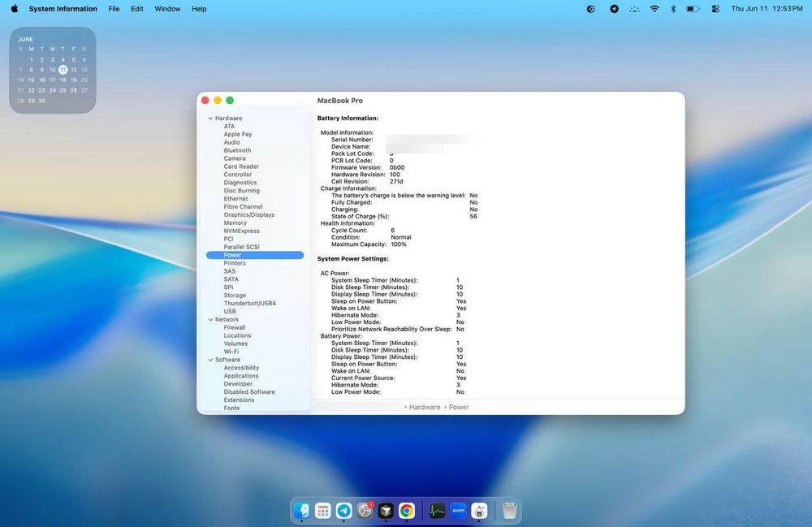812x527 pixels.
Task: Select Bluetooth in the sidebar list
Action: 237,150
